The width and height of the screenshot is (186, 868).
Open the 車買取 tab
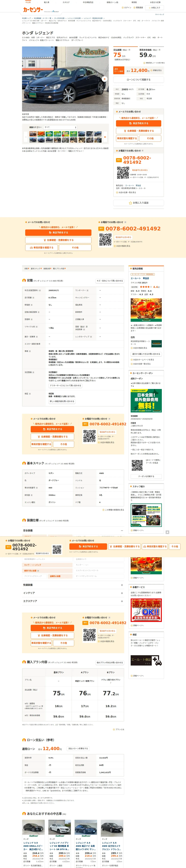pos(134,2)
